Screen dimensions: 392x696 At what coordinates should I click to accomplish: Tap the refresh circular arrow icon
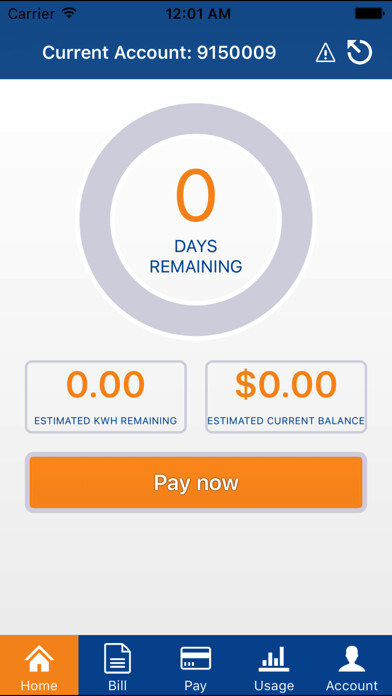coord(360,52)
